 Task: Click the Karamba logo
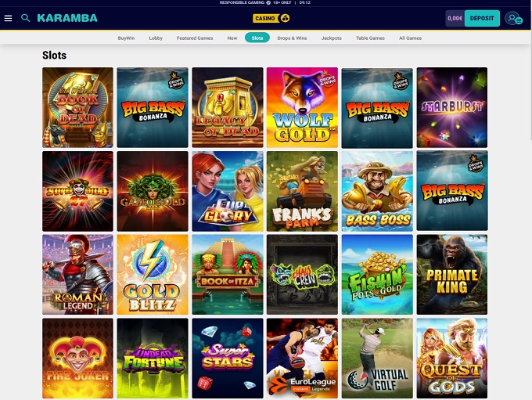pyautogui.click(x=67, y=18)
